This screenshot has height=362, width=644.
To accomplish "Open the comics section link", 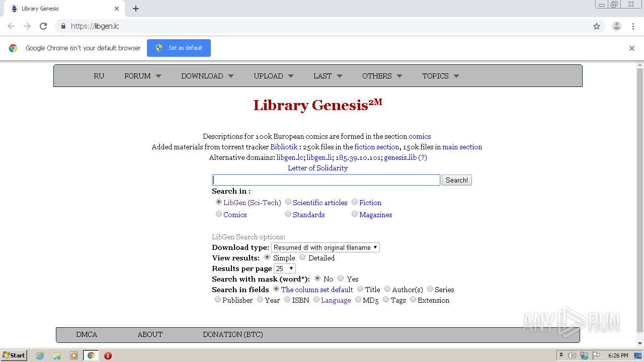I will click(x=420, y=136).
